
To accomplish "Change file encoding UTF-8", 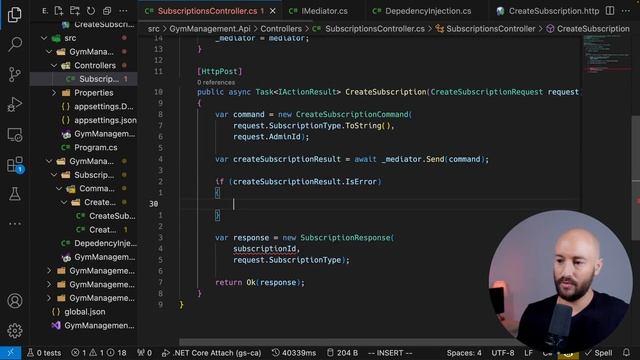I will click(x=502, y=353).
